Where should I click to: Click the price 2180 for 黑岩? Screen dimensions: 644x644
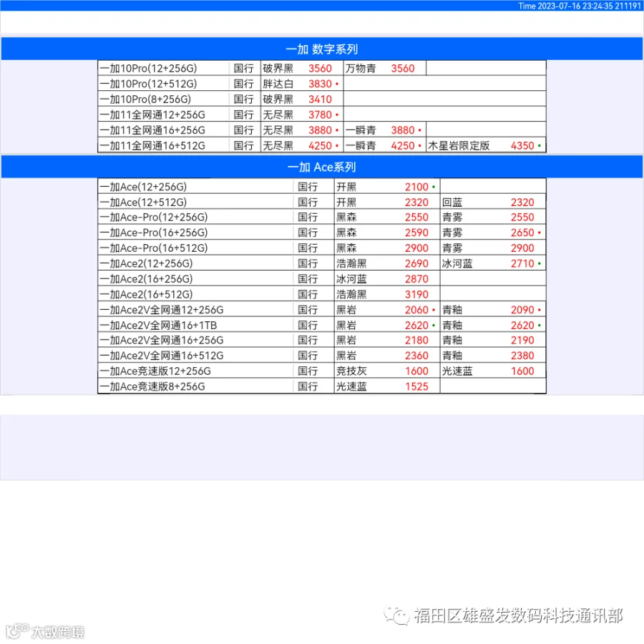pyautogui.click(x=416, y=340)
